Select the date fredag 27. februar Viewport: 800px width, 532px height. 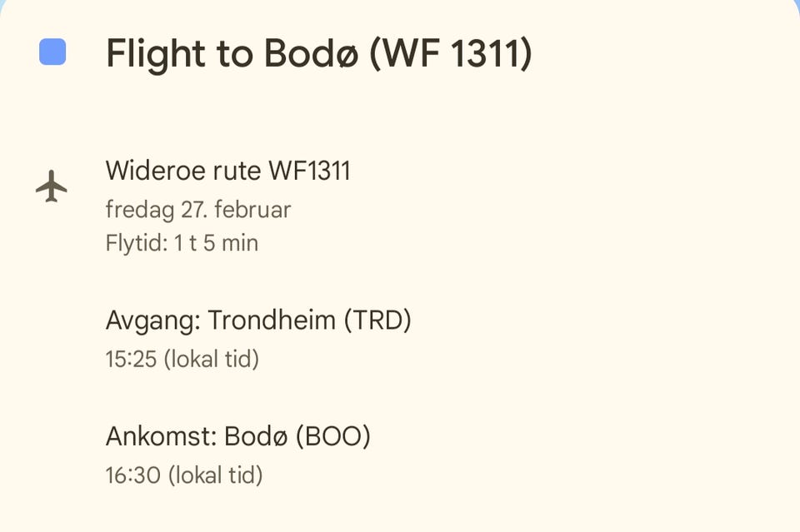point(197,209)
